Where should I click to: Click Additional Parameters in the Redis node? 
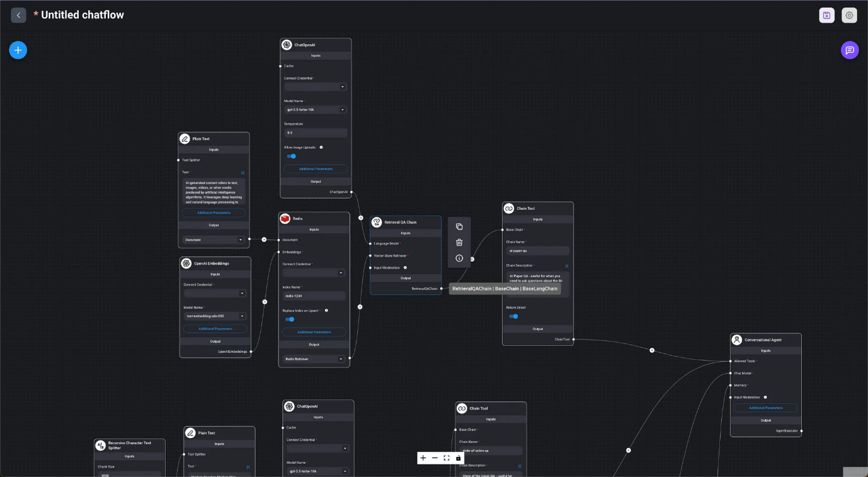[x=314, y=332]
